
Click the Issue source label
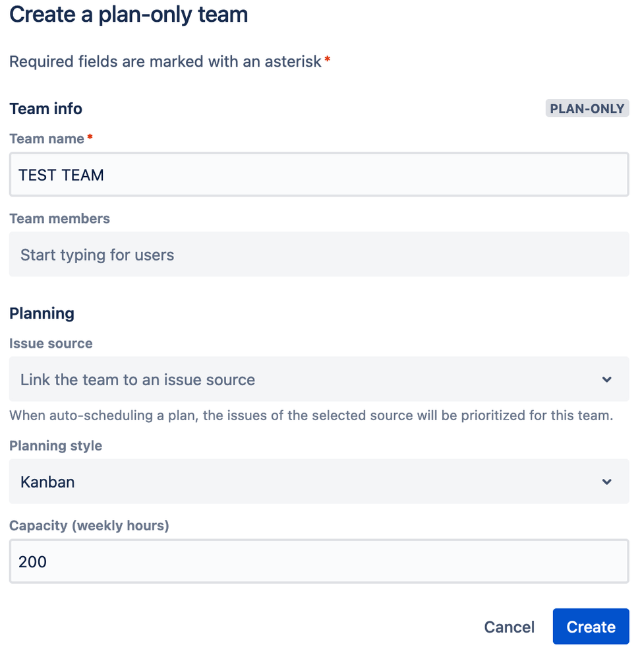click(x=51, y=343)
